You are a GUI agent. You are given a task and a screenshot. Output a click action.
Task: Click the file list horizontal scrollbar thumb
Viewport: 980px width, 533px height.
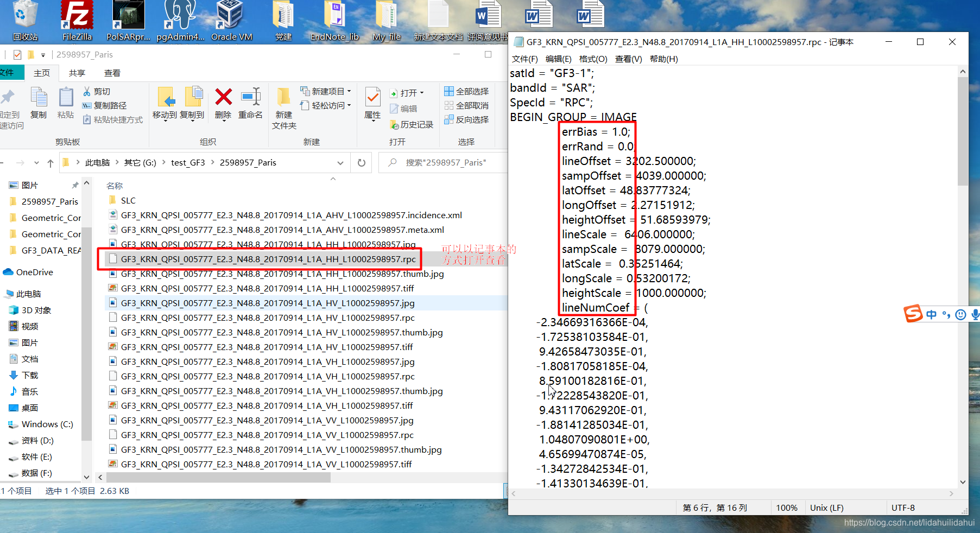pyautogui.click(x=218, y=477)
